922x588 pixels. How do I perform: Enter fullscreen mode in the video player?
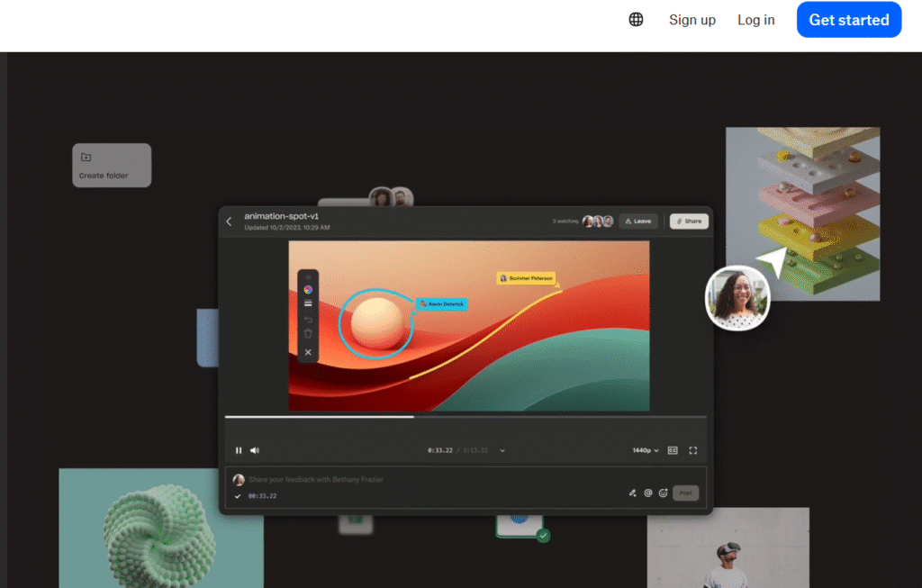(693, 450)
